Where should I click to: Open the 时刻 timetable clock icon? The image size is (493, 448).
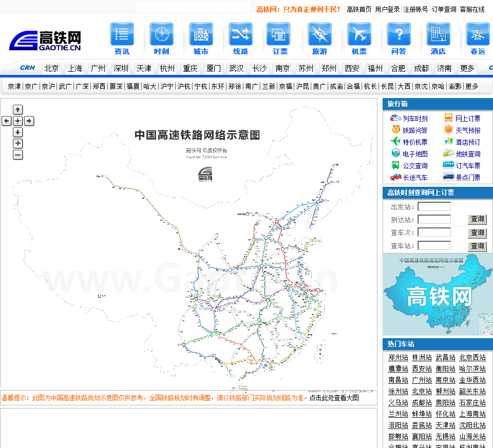click(162, 34)
